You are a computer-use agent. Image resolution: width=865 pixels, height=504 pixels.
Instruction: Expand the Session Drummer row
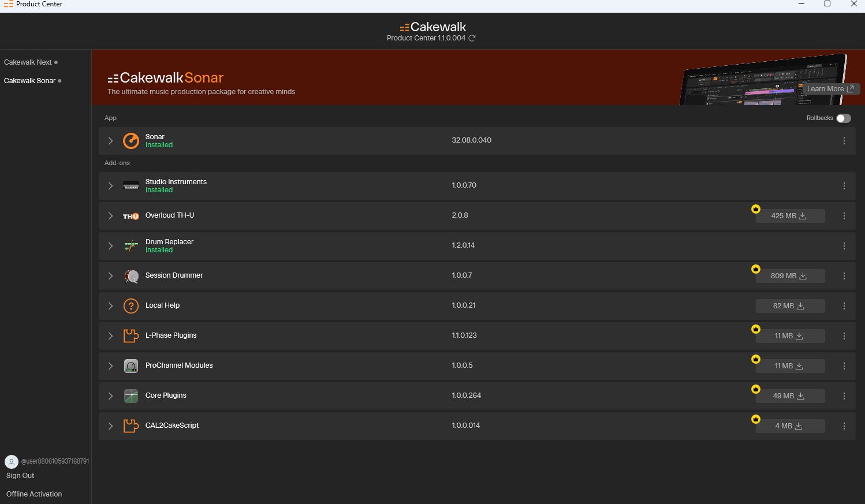click(x=110, y=276)
